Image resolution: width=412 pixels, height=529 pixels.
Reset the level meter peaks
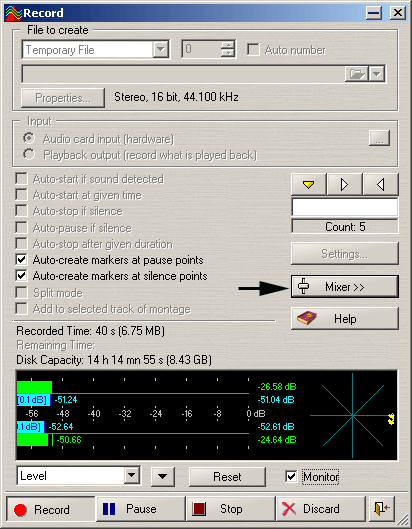tap(227, 477)
